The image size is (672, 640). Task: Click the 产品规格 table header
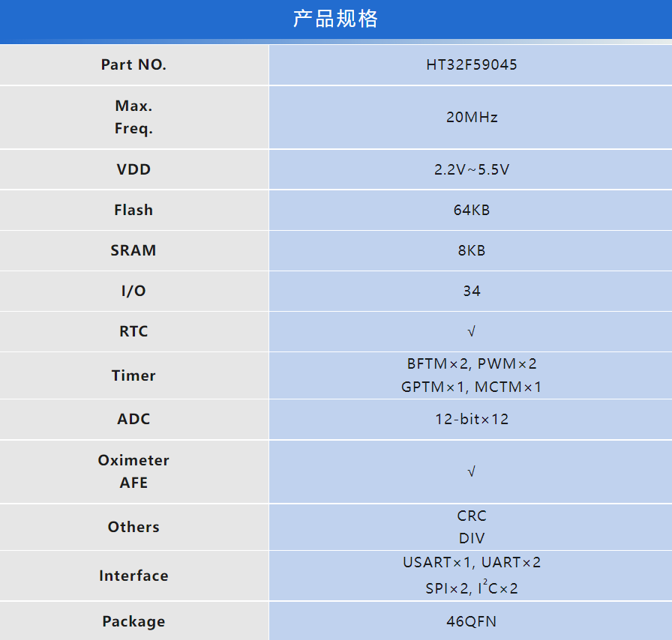coord(335,19)
